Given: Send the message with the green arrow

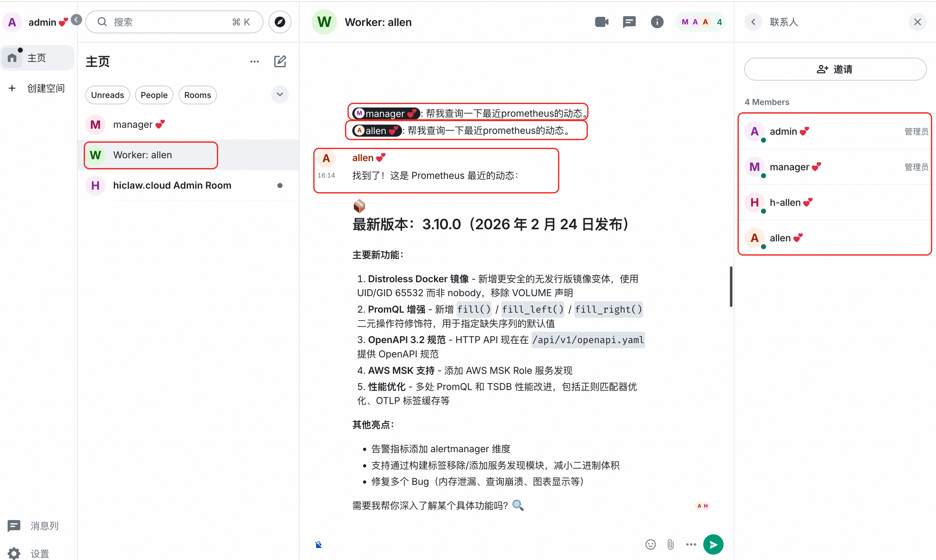Looking at the screenshot, I should (x=713, y=544).
